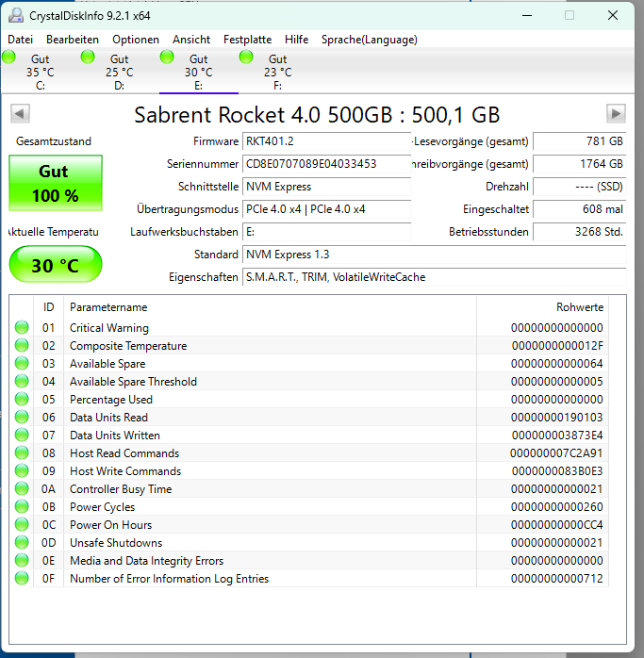Image resolution: width=644 pixels, height=658 pixels.
Task: Select drive C: tab at 35 °C
Action: pos(41,71)
